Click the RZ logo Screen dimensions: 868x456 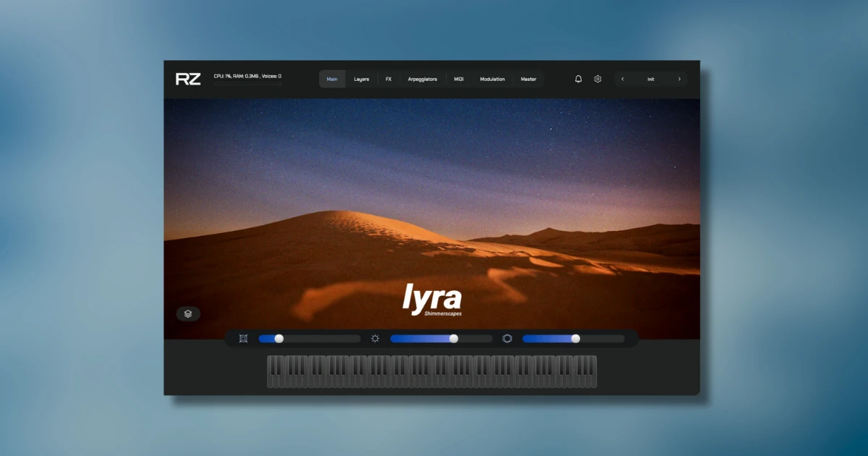pyautogui.click(x=188, y=79)
